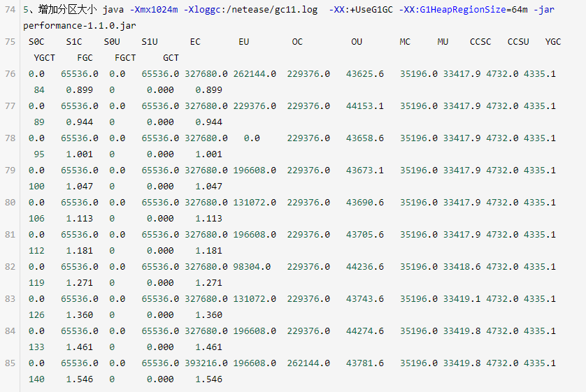Click the EC column header
The image size is (586, 392).
coord(195,41)
